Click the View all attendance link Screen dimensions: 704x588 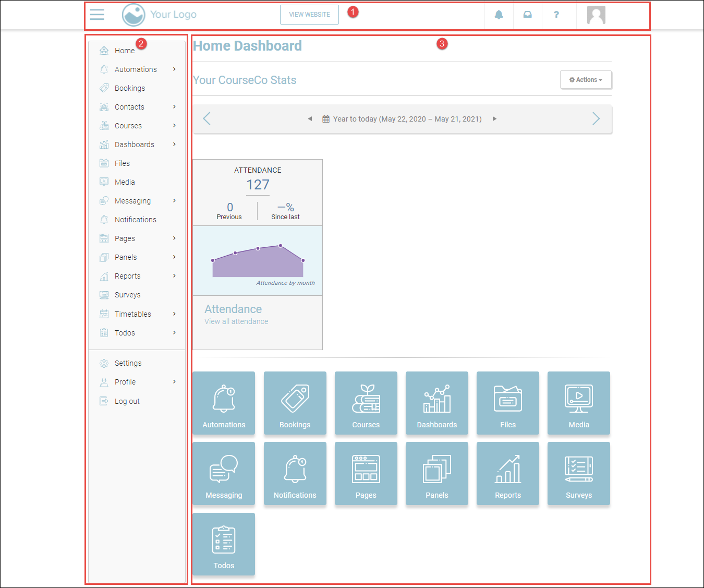[x=236, y=321]
